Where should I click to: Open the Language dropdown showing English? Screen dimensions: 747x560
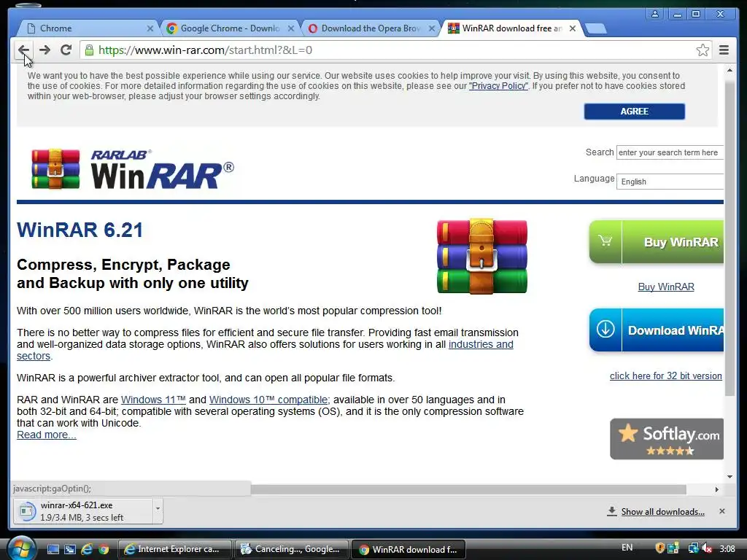(670, 182)
